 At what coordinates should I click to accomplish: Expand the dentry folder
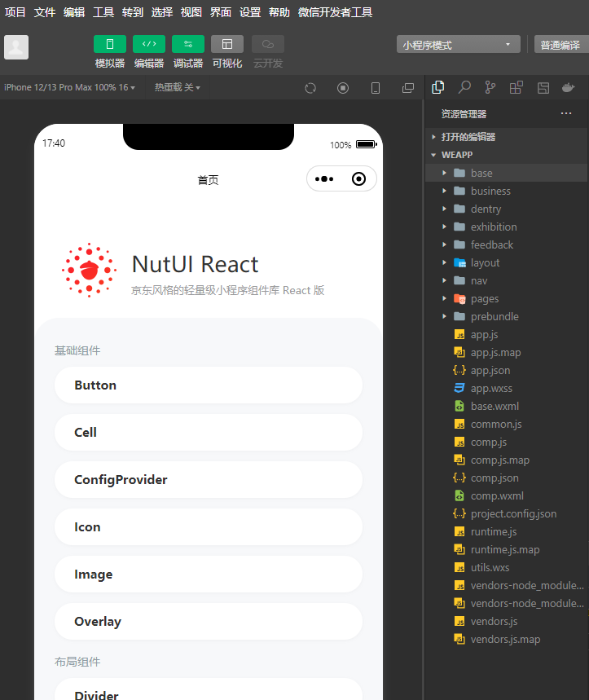click(507, 209)
